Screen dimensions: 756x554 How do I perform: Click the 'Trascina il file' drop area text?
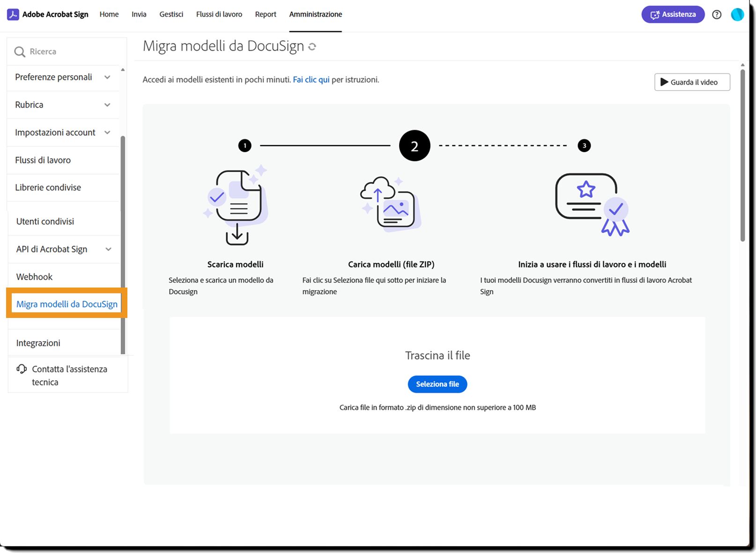click(x=437, y=355)
